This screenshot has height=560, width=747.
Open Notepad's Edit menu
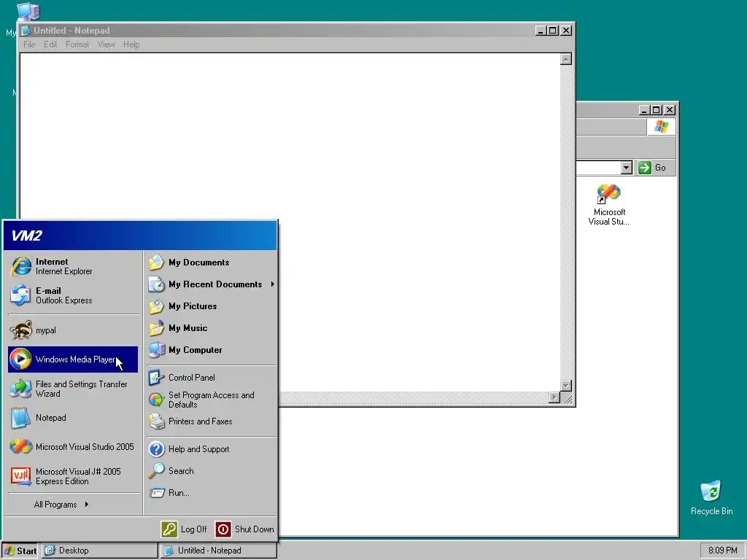click(50, 44)
